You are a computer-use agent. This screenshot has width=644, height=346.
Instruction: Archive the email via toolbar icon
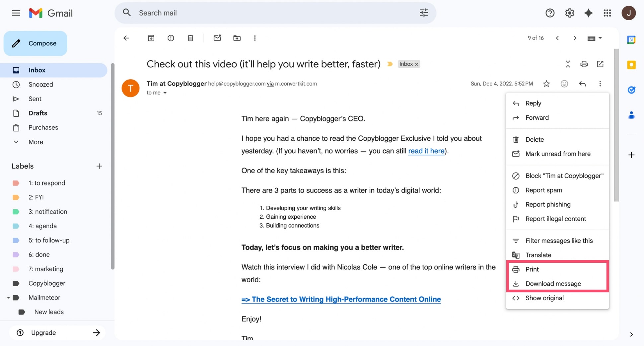click(151, 38)
